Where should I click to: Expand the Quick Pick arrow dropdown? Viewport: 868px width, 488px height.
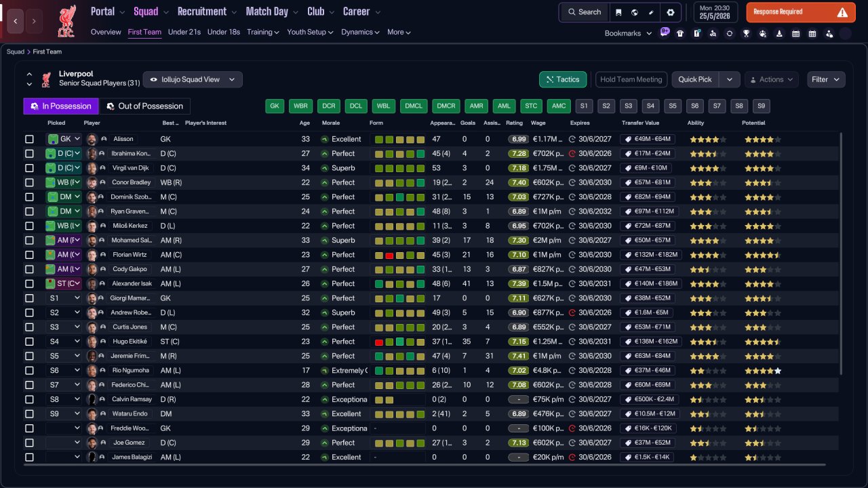point(729,79)
